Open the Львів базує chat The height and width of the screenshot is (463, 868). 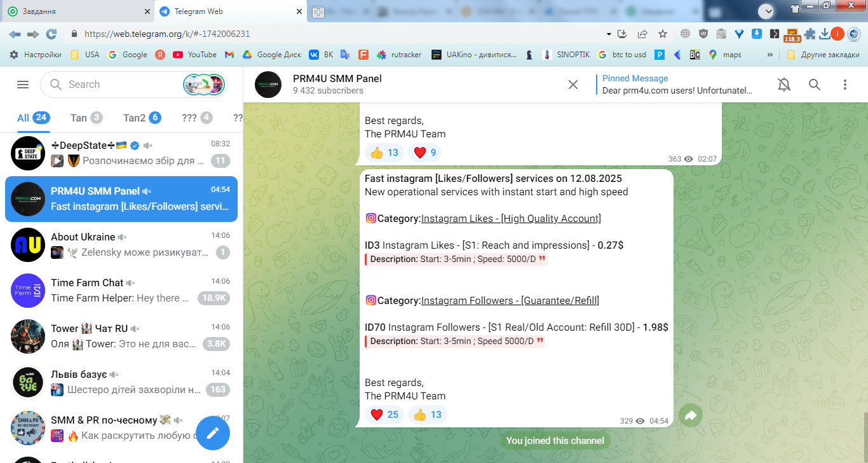(x=121, y=382)
